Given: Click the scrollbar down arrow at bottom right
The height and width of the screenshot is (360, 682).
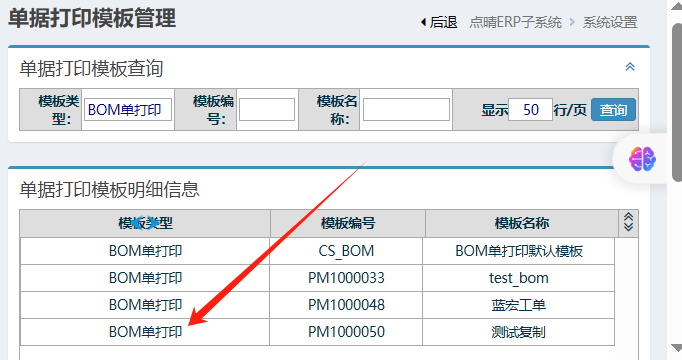Looking at the screenshot, I should click(x=676, y=348).
